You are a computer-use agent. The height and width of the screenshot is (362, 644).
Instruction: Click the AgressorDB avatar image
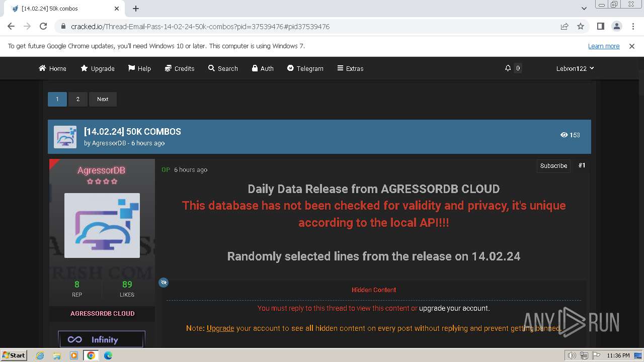tap(102, 226)
